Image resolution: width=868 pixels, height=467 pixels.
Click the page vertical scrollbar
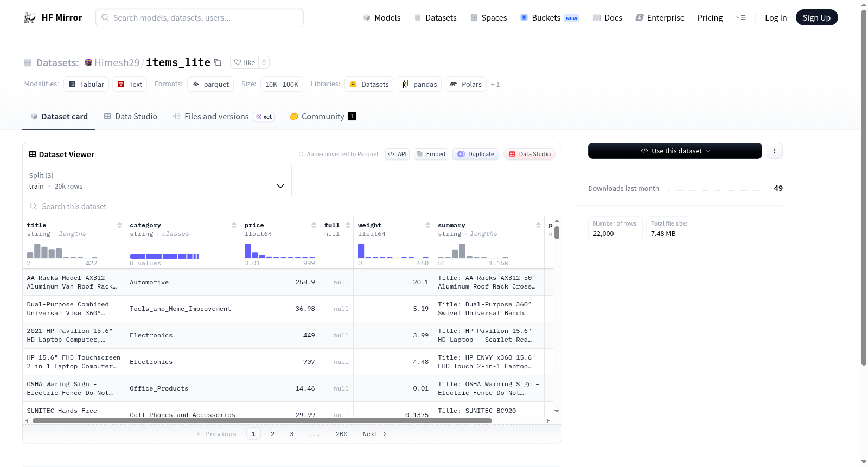pyautogui.click(x=864, y=188)
